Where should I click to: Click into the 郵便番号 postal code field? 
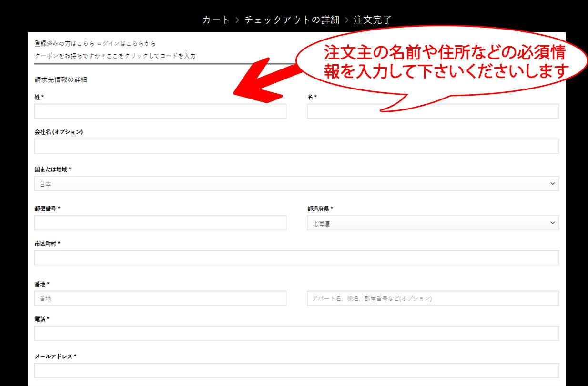click(160, 223)
